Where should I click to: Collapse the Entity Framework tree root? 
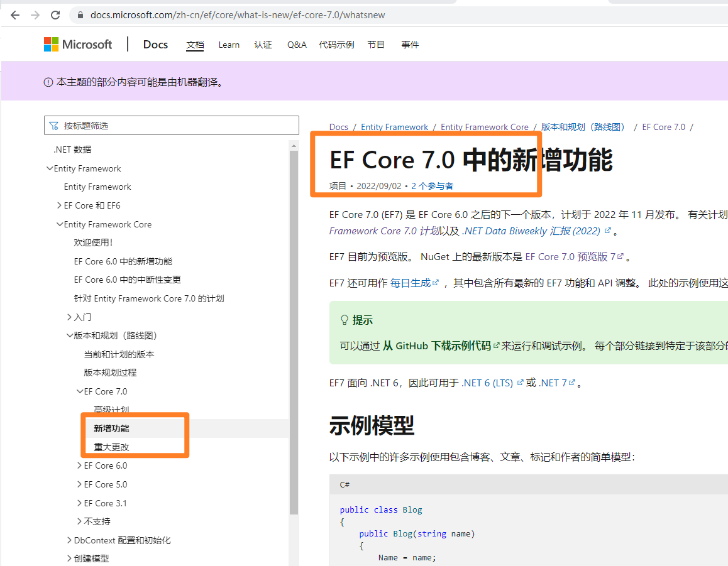coord(50,168)
